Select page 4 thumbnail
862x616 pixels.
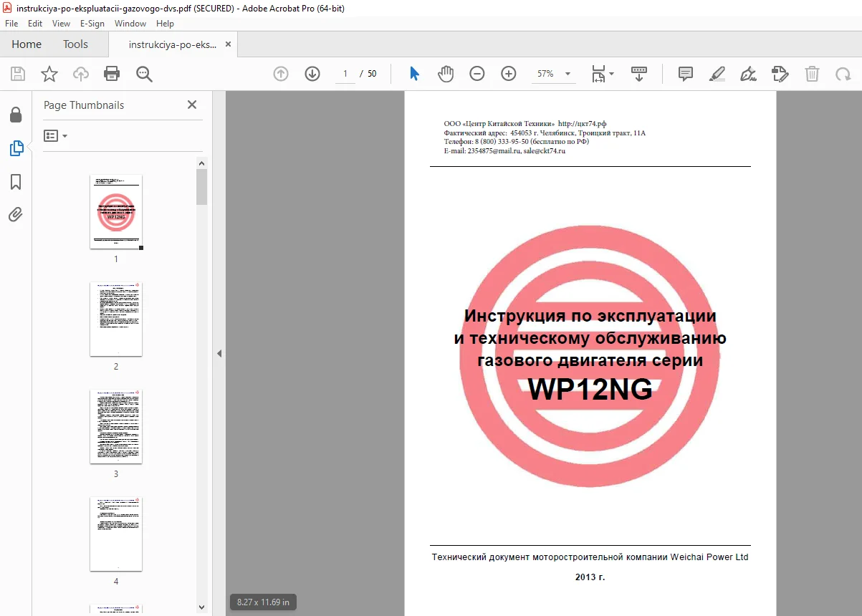pos(116,534)
